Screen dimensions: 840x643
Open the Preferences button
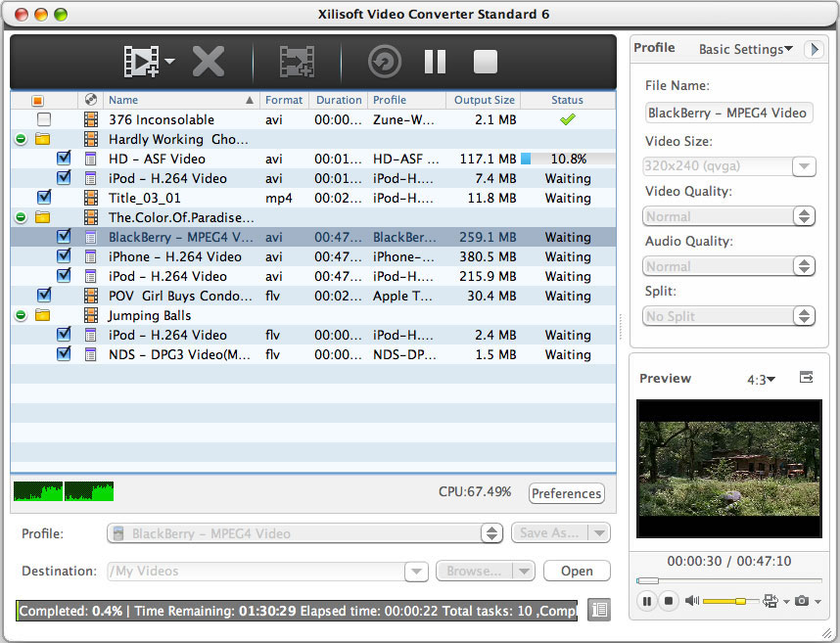pos(567,493)
